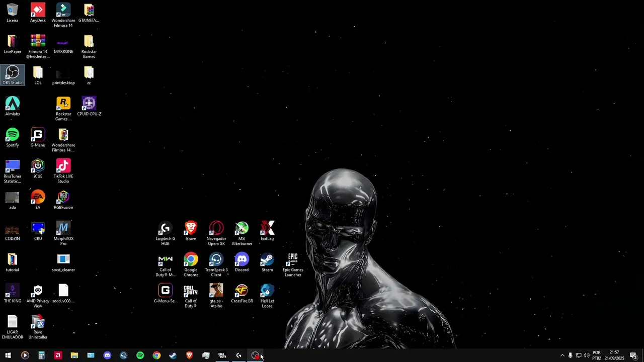Select the THE KING desktop icon
644x362 pixels.
pos(13,294)
